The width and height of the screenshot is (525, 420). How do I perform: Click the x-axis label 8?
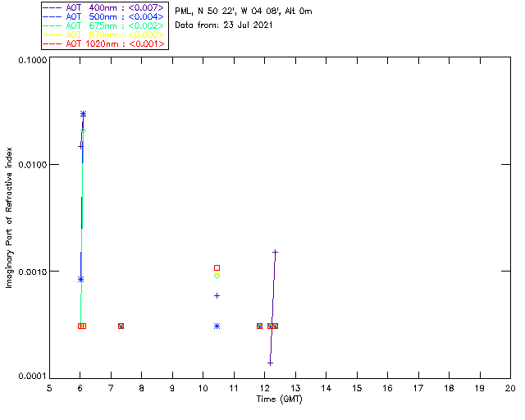[142, 388]
